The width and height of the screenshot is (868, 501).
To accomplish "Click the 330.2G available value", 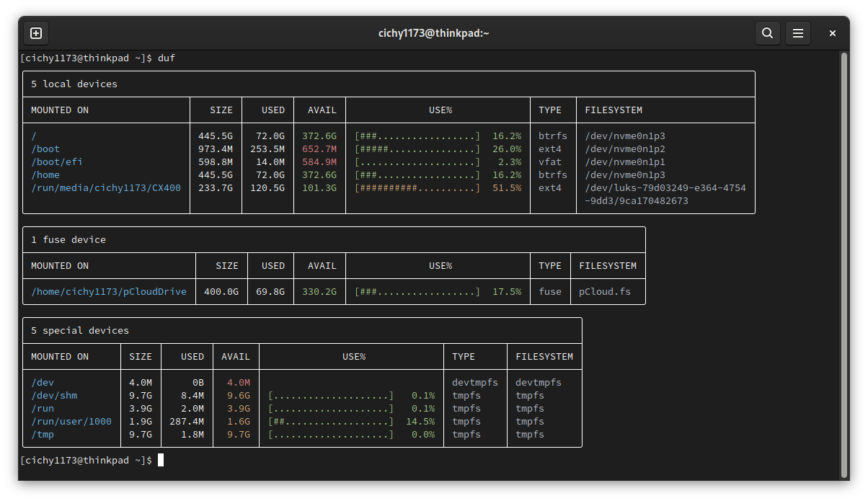I will click(x=319, y=291).
